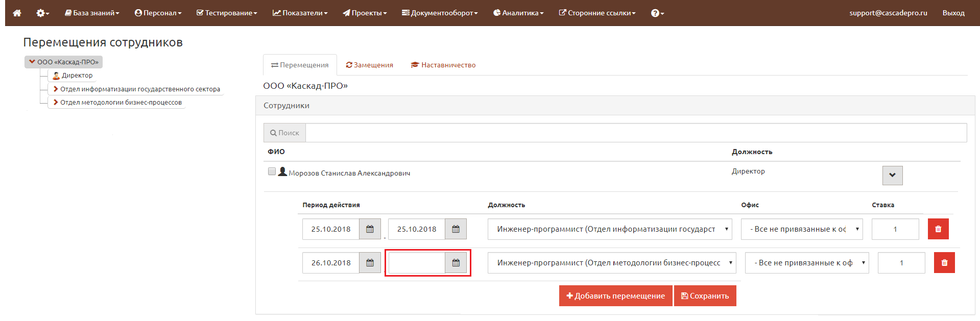The image size is (980, 321).
Task: Switch to the Наставничество tab
Action: tap(443, 65)
